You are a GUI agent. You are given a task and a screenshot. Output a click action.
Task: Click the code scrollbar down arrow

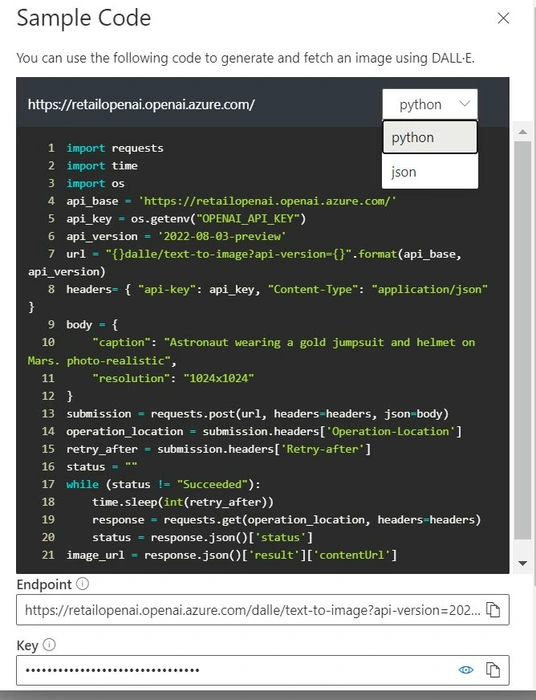coord(523,563)
